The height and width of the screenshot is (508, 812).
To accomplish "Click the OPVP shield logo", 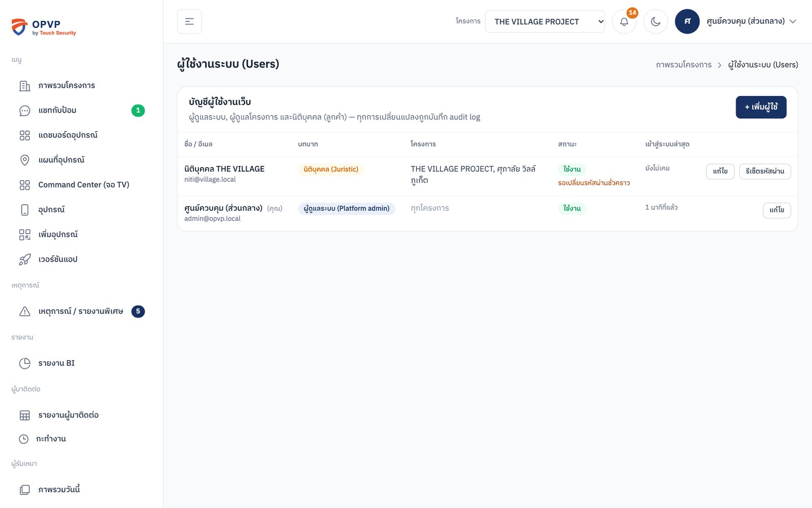I will click(19, 27).
